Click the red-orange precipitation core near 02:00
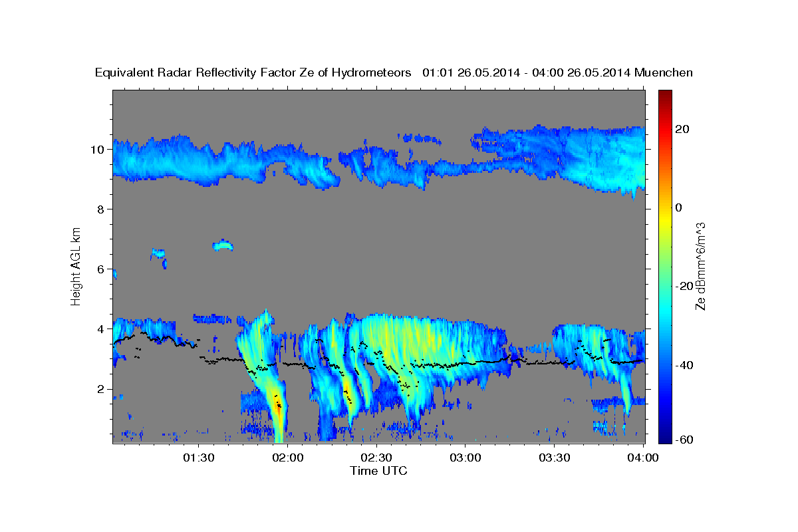This screenshot has width=798, height=532. tap(278, 404)
